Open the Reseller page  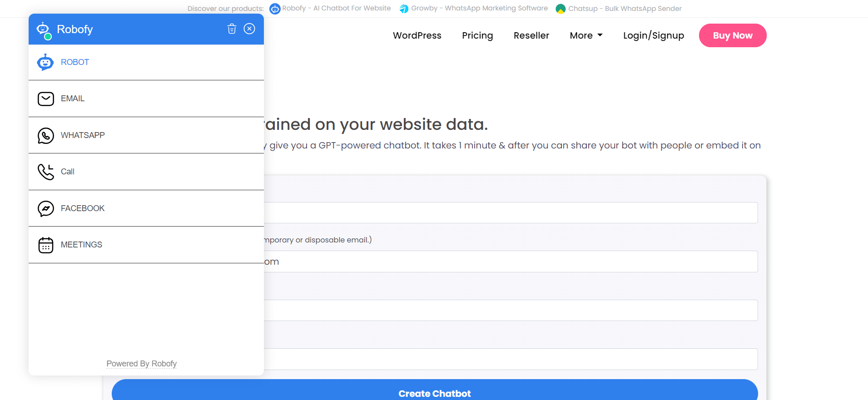531,35
